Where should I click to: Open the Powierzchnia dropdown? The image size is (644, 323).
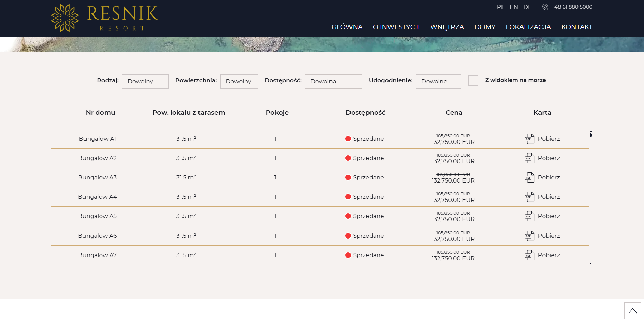(x=239, y=81)
